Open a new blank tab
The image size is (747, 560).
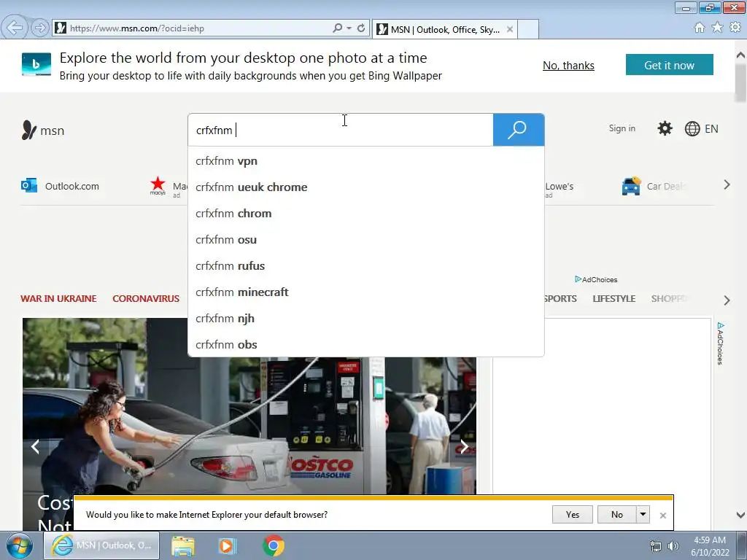[x=528, y=29]
